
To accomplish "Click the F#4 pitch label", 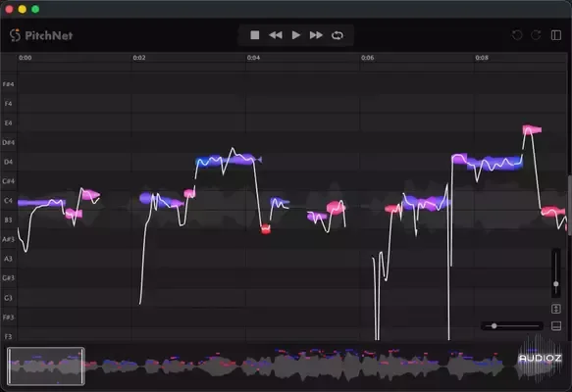I will tap(8, 84).
